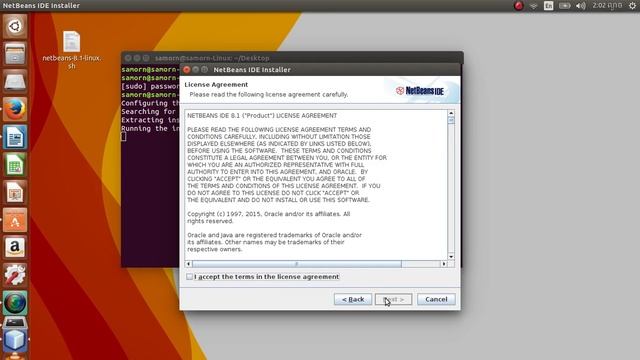Open LibreOffice Impress from dock
The height and width of the screenshot is (360, 640).
point(15,192)
